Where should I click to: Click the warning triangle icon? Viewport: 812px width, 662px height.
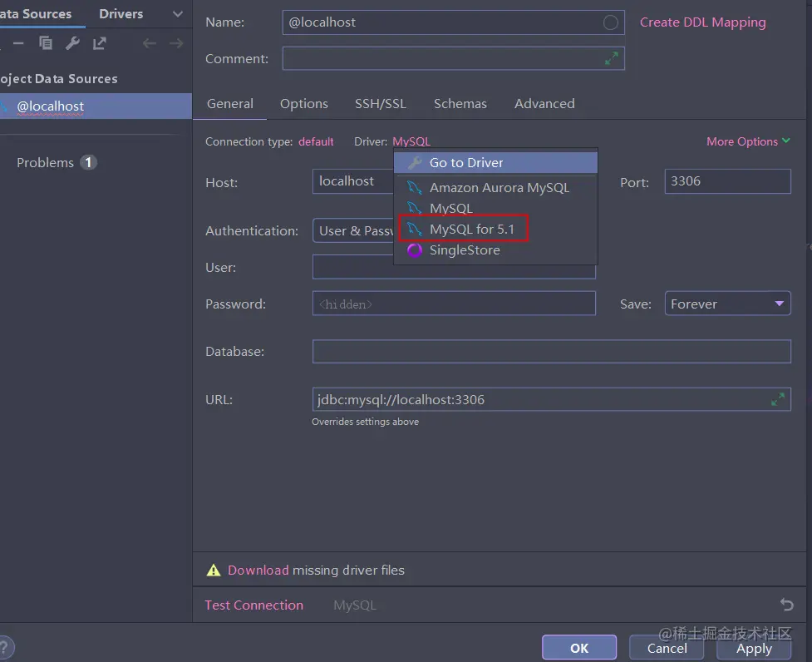(x=214, y=571)
